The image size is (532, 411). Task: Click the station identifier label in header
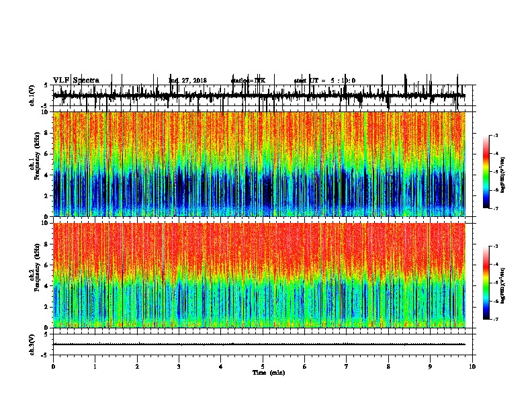pyautogui.click(x=248, y=81)
